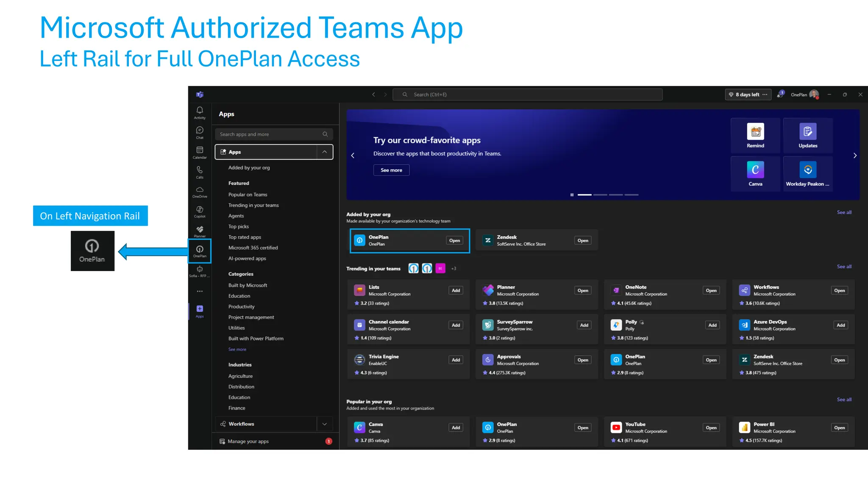The image size is (868, 488).
Task: Open Manage your apps
Action: pos(248,441)
